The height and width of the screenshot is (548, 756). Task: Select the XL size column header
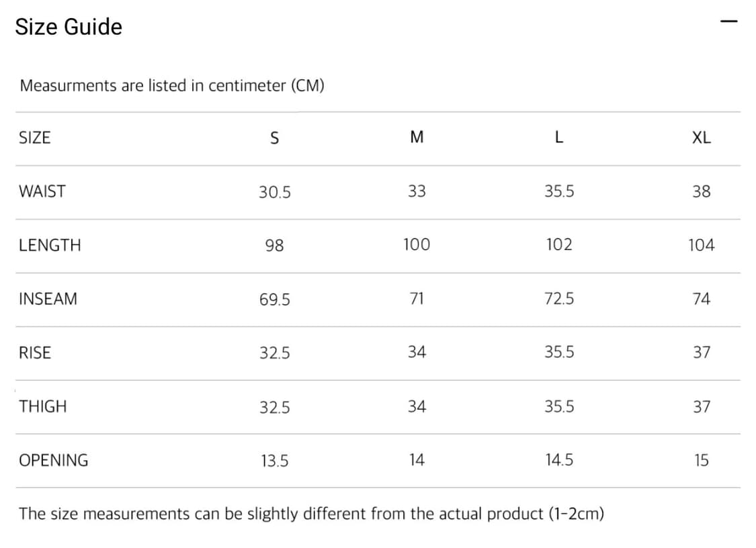(x=701, y=138)
